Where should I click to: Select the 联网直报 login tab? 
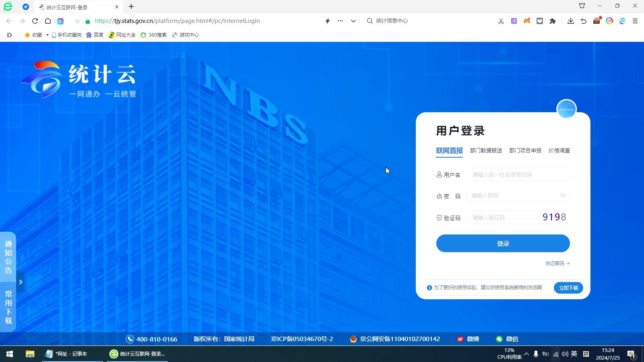click(x=449, y=150)
